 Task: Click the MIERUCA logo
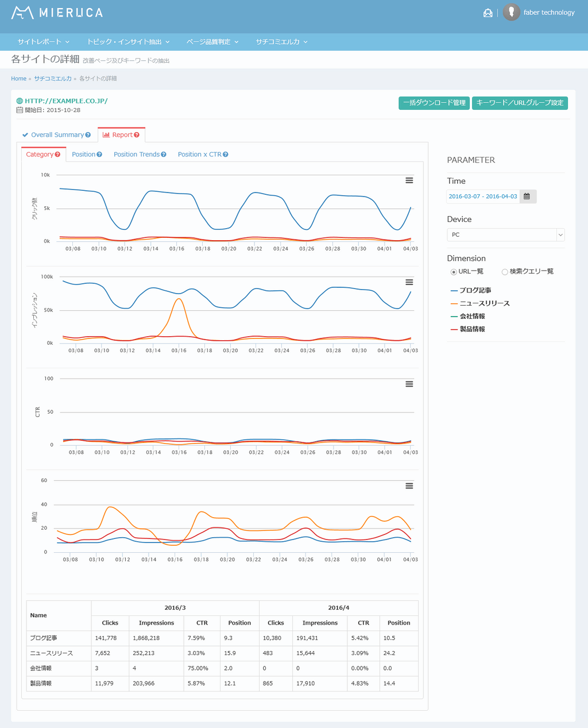point(57,12)
